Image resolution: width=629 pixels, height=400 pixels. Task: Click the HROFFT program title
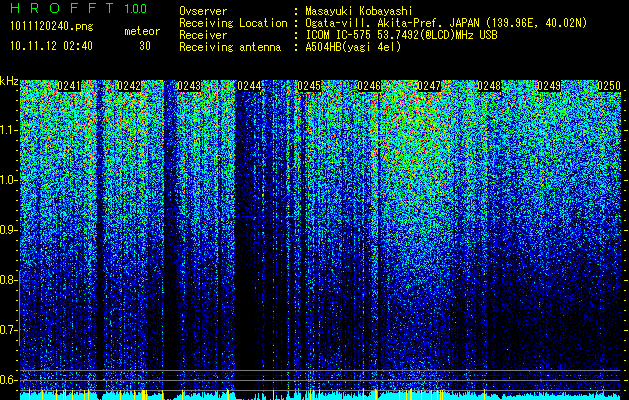click(62, 8)
